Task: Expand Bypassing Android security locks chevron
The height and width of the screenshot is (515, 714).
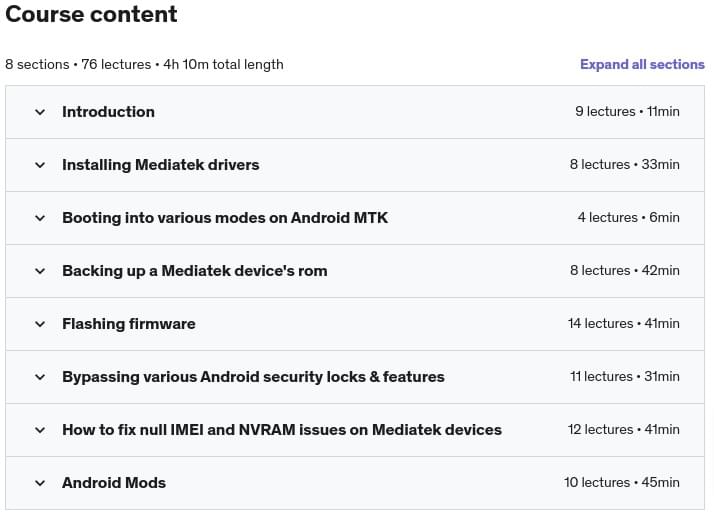Action: (40, 377)
